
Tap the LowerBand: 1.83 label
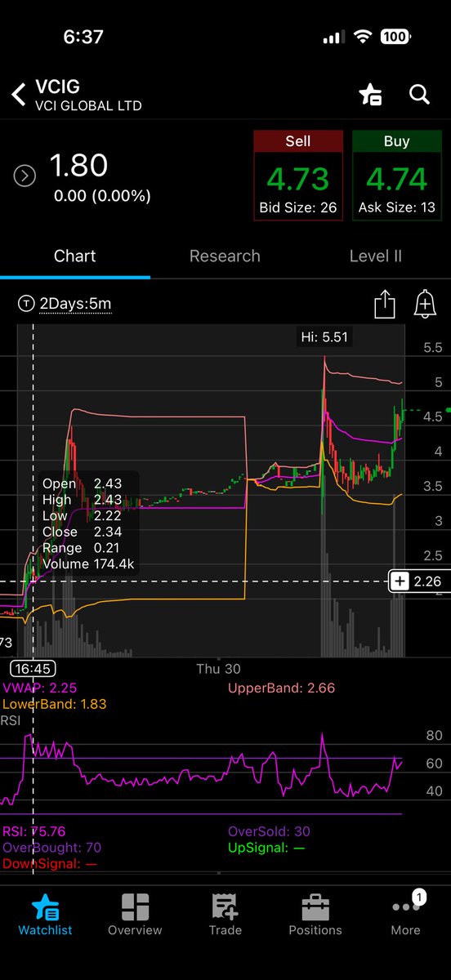click(55, 704)
